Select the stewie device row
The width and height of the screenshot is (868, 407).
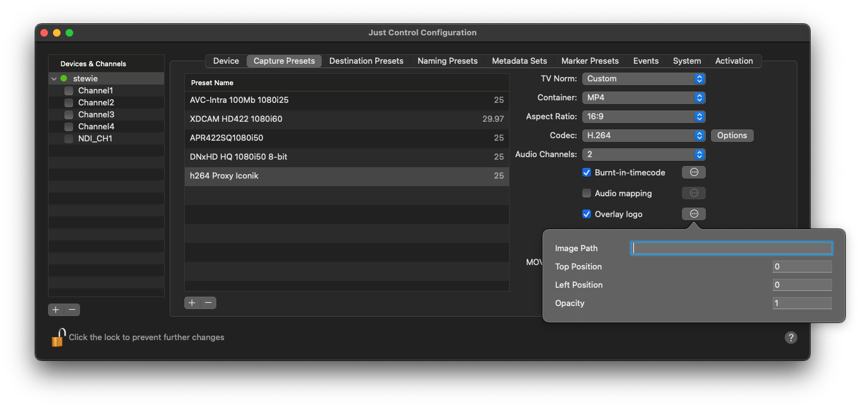(106, 79)
